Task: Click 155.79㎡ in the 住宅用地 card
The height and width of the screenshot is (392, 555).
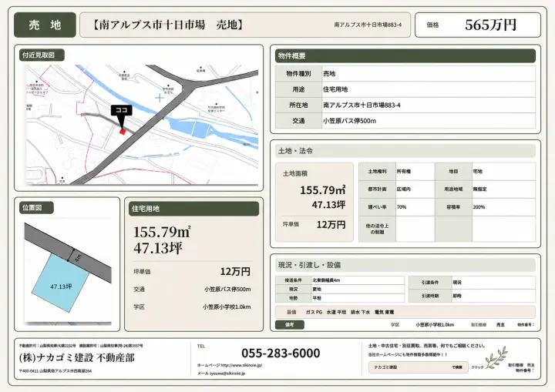Action: [x=162, y=232]
